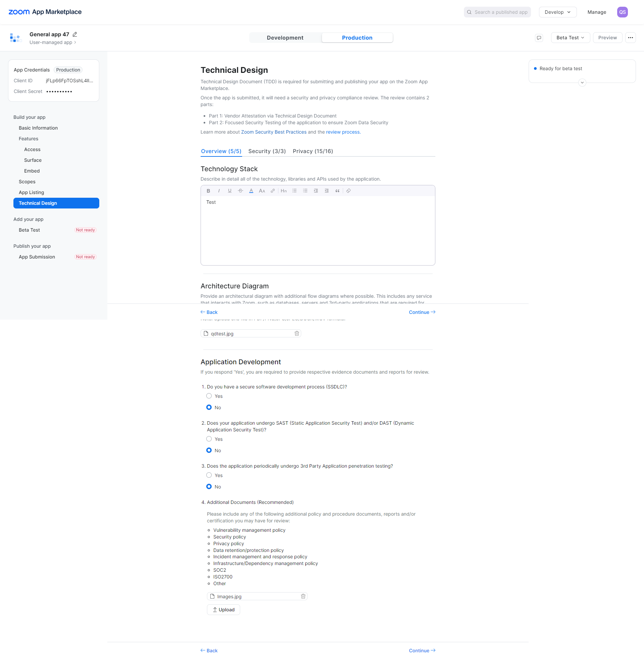The width and height of the screenshot is (644, 659).
Task: Switch to the Development environment tab
Action: point(285,38)
